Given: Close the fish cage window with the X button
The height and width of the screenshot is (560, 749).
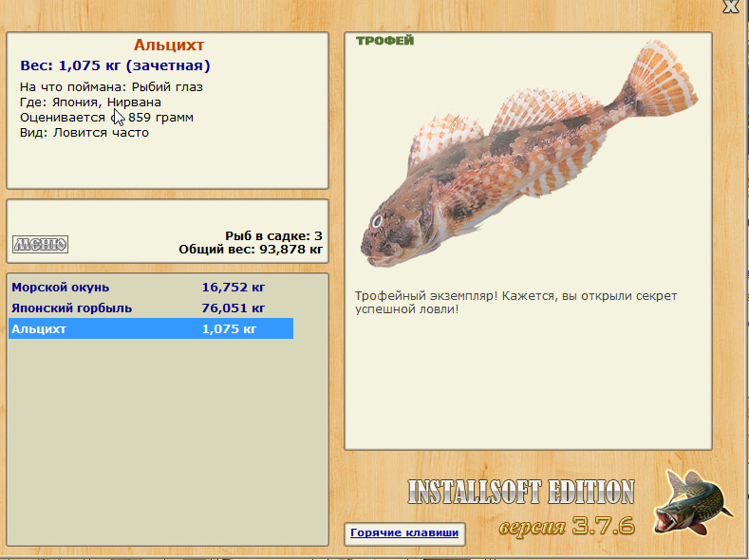Looking at the screenshot, I should [731, 7].
